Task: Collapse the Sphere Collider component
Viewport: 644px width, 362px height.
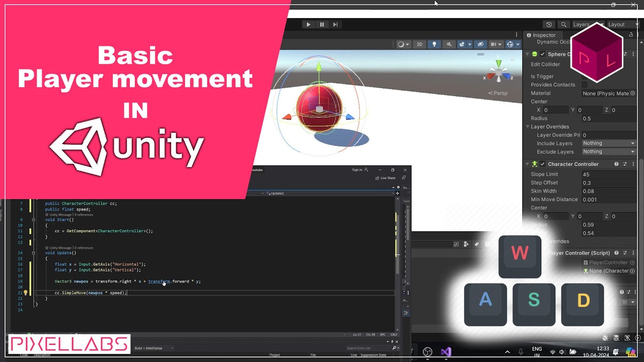Action: 527,54
